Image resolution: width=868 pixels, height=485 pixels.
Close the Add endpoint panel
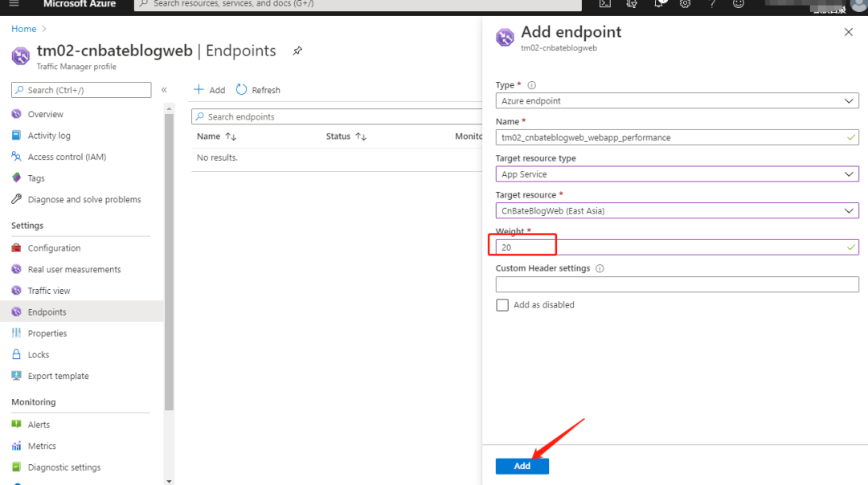[x=848, y=32]
